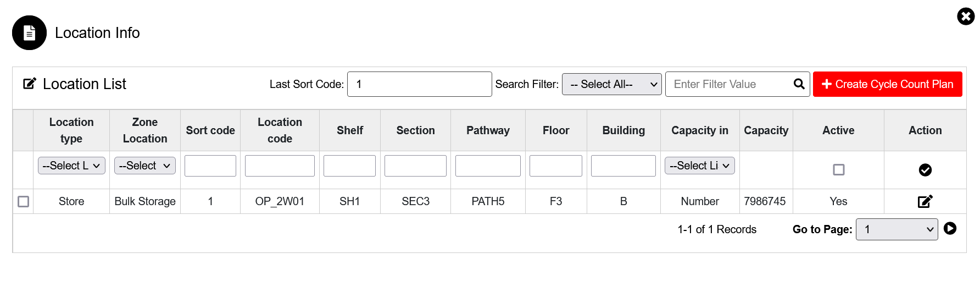Click the edit icon beside Location List
The height and width of the screenshot is (308, 980).
pyautogui.click(x=30, y=84)
